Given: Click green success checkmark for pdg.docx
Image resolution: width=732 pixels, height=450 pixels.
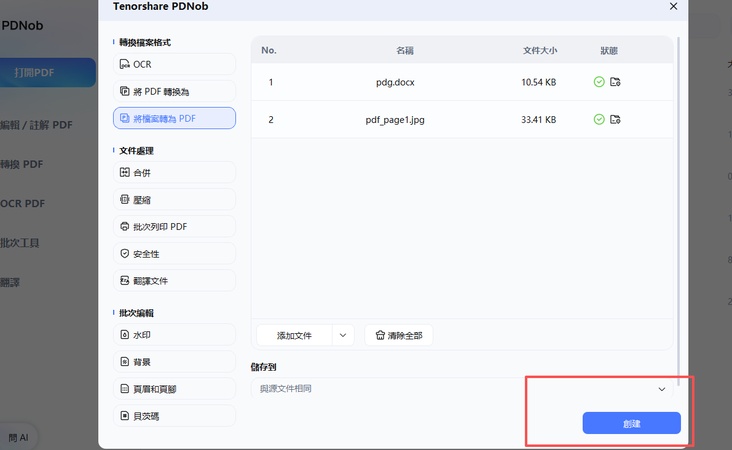Looking at the screenshot, I should 599,82.
